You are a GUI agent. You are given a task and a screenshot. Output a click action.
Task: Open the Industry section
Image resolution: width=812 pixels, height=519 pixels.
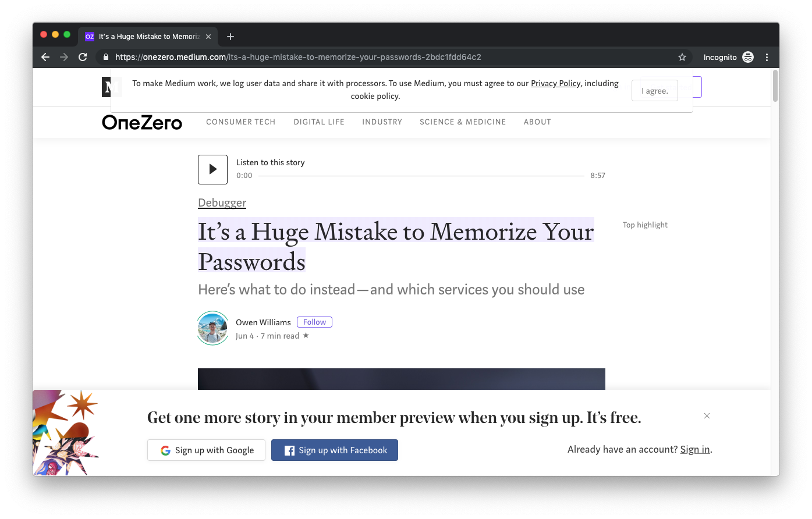pos(382,122)
